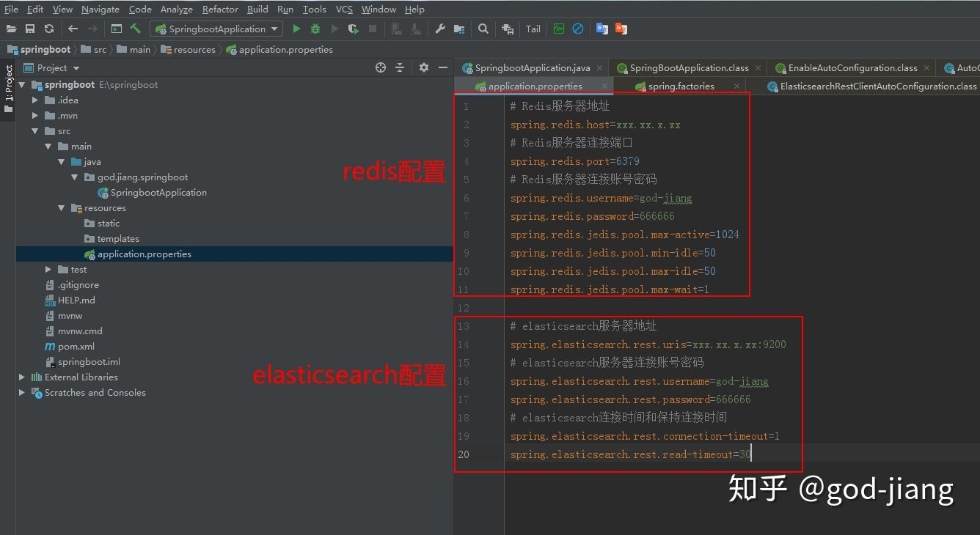Collapse the resources folder arrow
This screenshot has width=980, height=535.
[62, 208]
